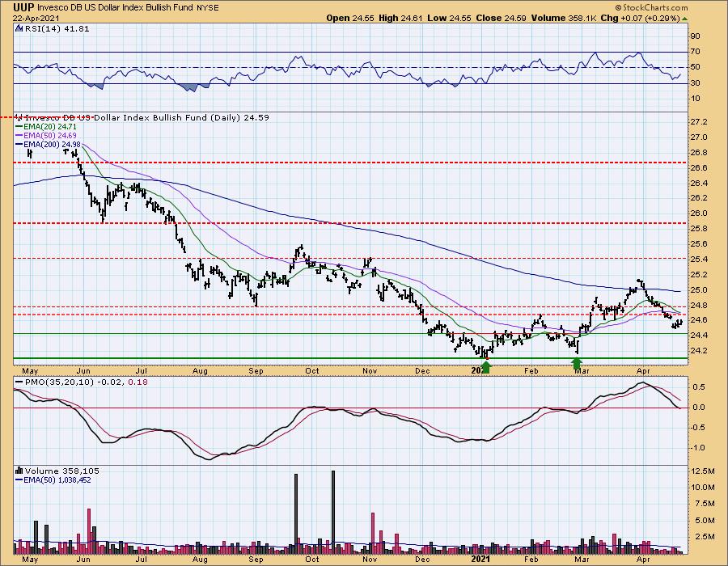Click the 2021 label on the volume panel axis
Image resolution: width=728 pixels, height=566 pixels.
[x=480, y=559]
